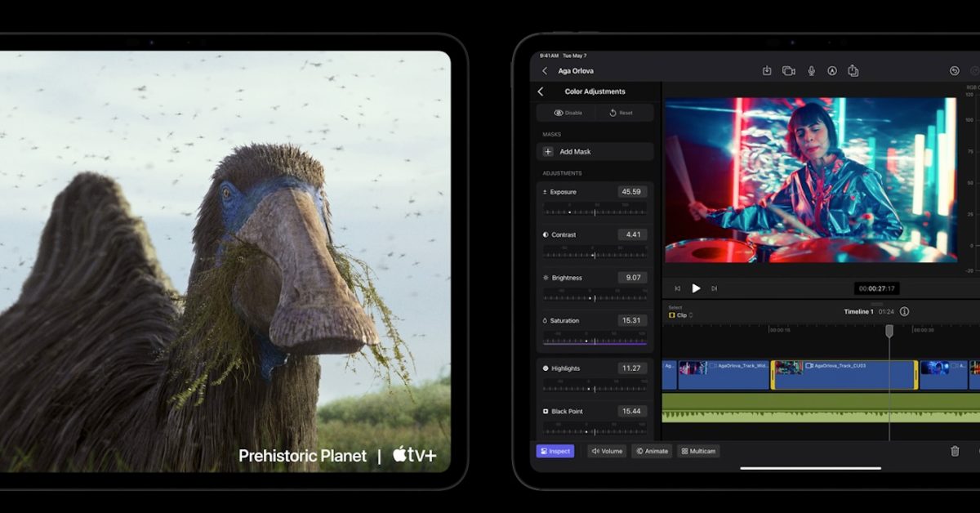Tap the Contrast half-circle icon
This screenshot has height=513, width=980.
[x=546, y=234]
